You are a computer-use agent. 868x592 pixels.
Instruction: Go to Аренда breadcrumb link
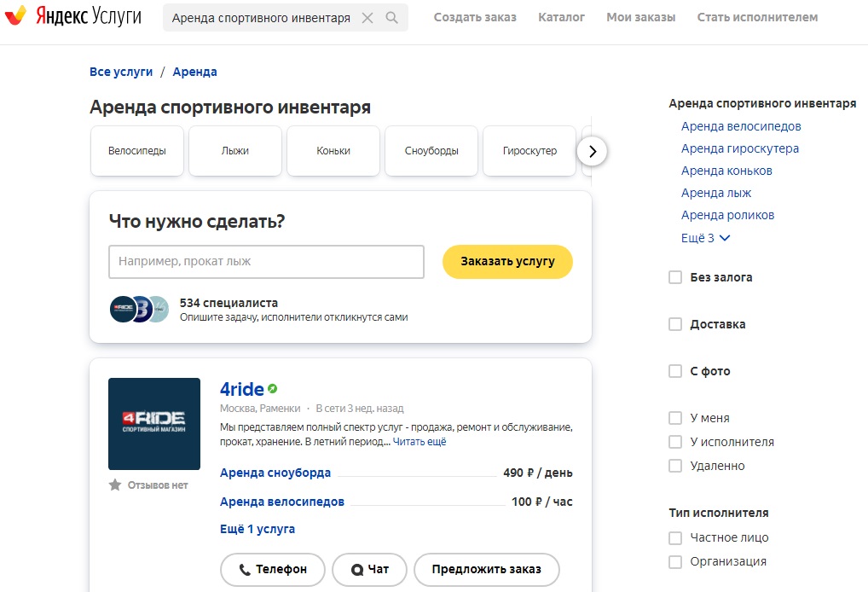pyautogui.click(x=195, y=72)
